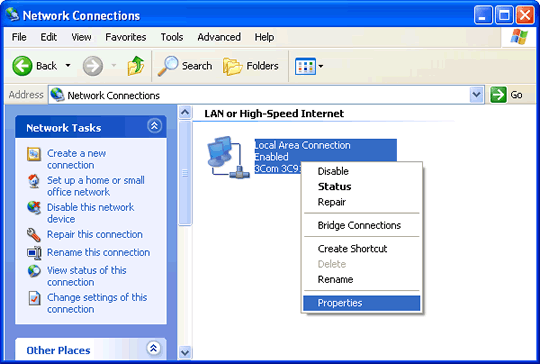540x364 pixels.
Task: Click Change settings of this connection link
Action: (x=97, y=303)
